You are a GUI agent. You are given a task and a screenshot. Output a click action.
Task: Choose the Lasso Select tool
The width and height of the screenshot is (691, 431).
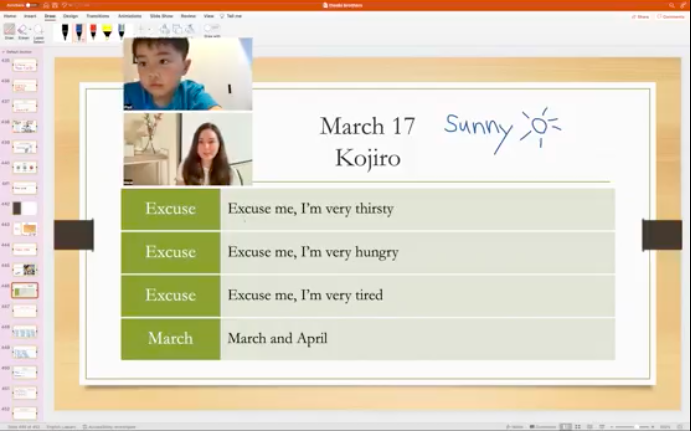39,30
